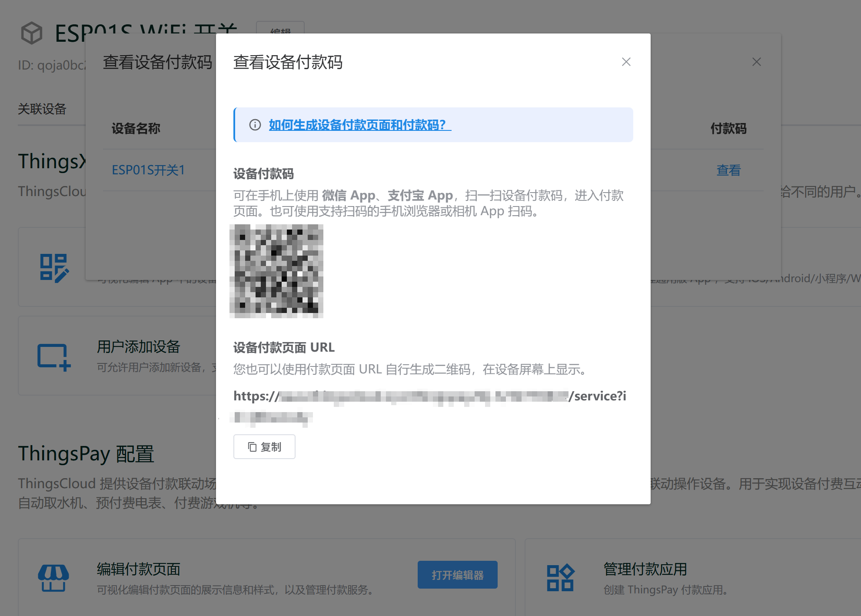Click the device ID text qoja0bc
Viewport: 861px width, 616px height.
(x=52, y=65)
